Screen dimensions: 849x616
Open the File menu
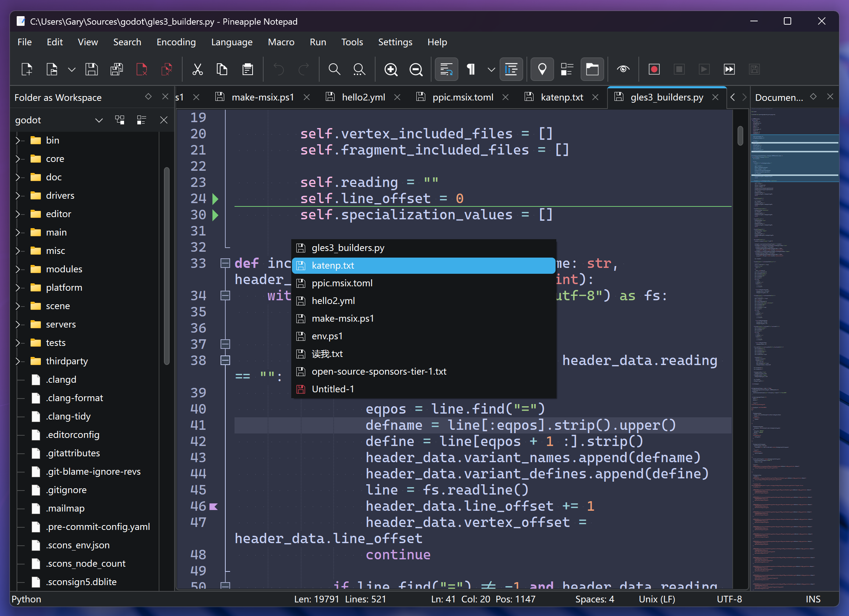(x=25, y=42)
